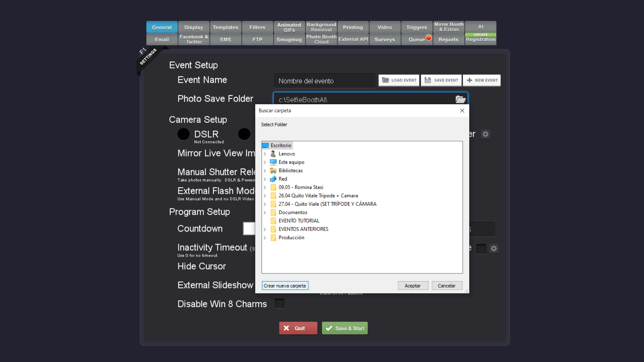Toggle the checkbox beside the Inactivity gear icon
644x362 pixels.
pyautogui.click(x=481, y=249)
